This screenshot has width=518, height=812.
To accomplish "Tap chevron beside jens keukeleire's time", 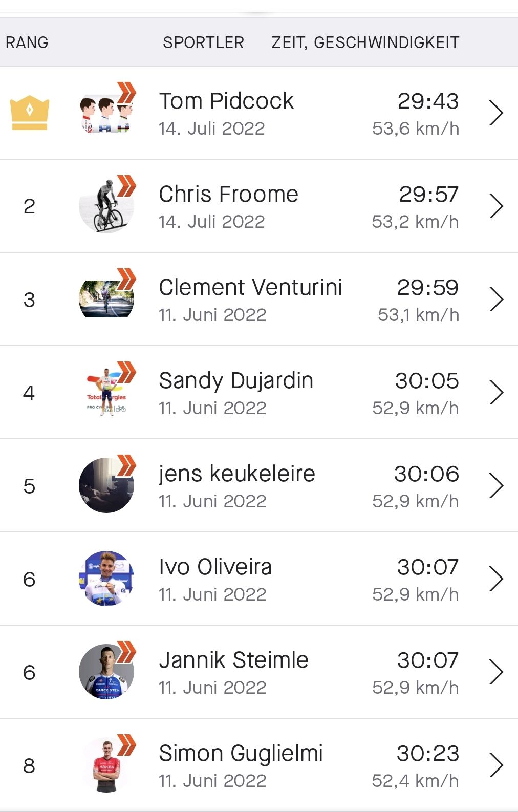I will (496, 486).
